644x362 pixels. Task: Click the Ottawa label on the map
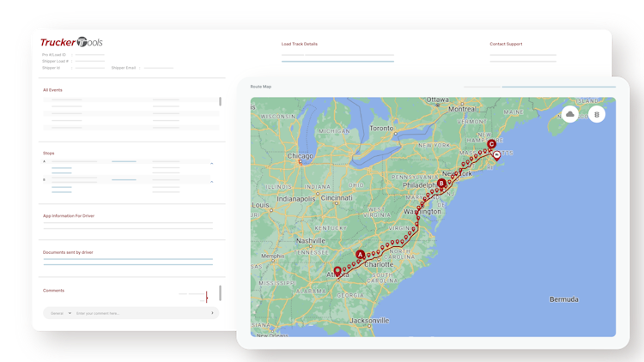(437, 100)
